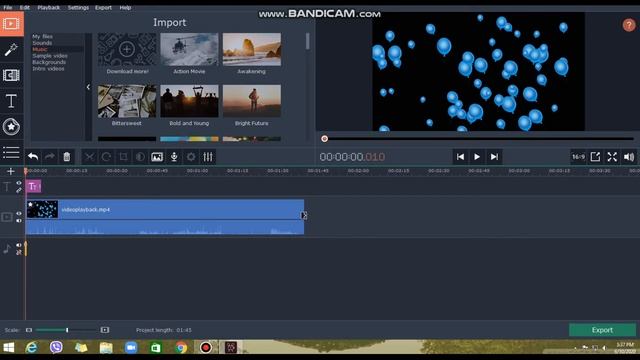Click the preview volume speaker icon

(629, 157)
